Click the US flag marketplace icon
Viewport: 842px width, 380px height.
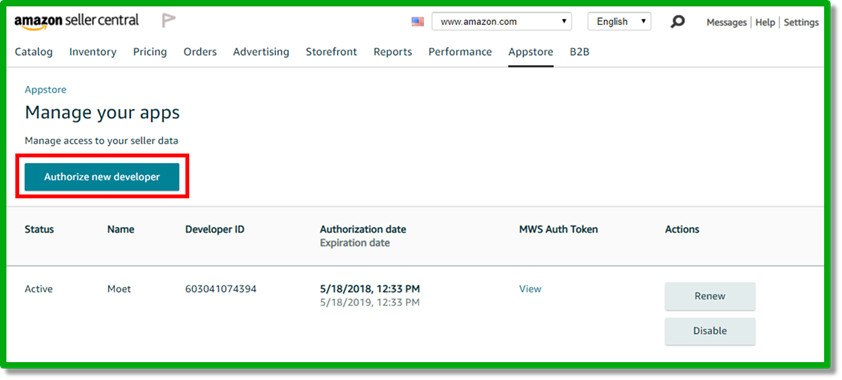(x=417, y=21)
